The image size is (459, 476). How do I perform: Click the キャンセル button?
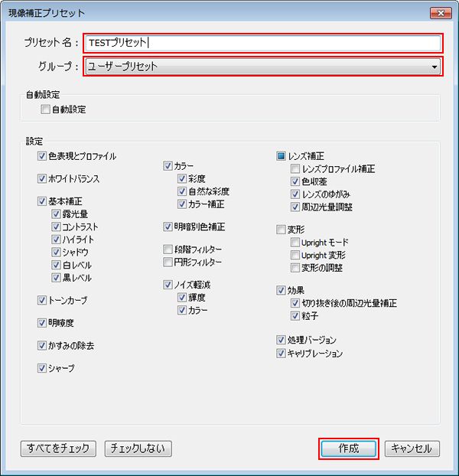tap(412, 448)
